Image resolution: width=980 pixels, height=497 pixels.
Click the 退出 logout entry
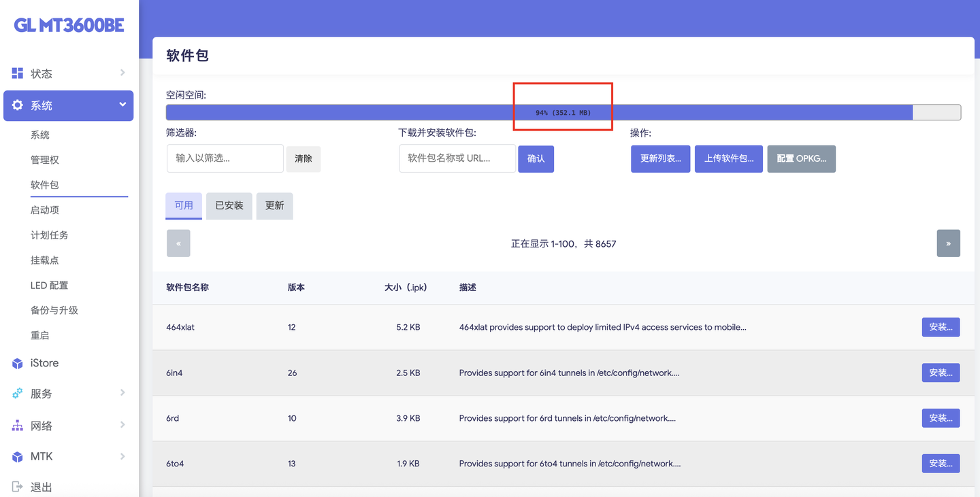coord(42,487)
